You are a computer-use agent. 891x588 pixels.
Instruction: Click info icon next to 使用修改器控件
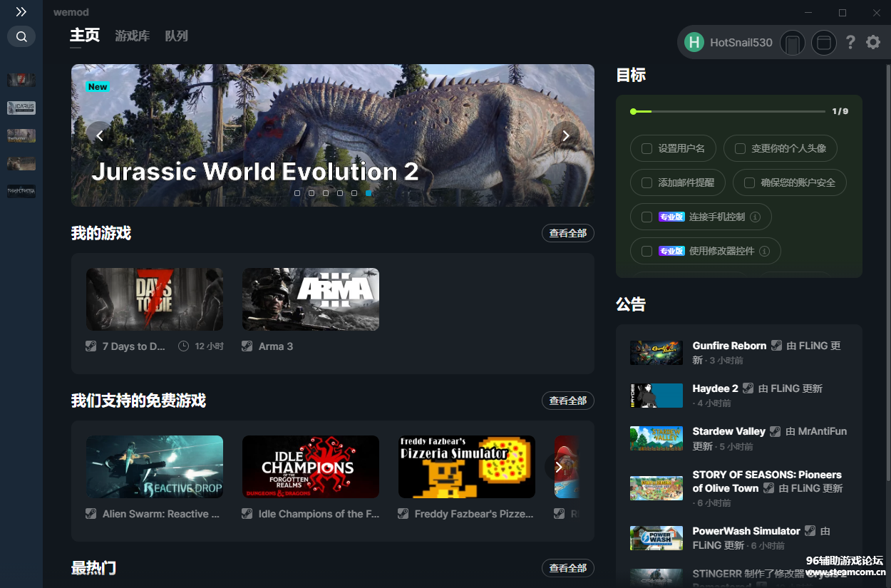(765, 251)
